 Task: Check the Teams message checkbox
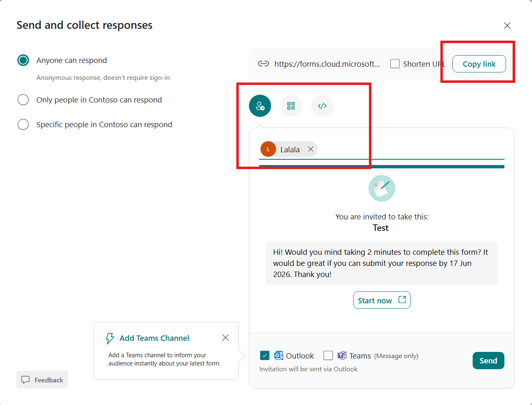coord(328,355)
